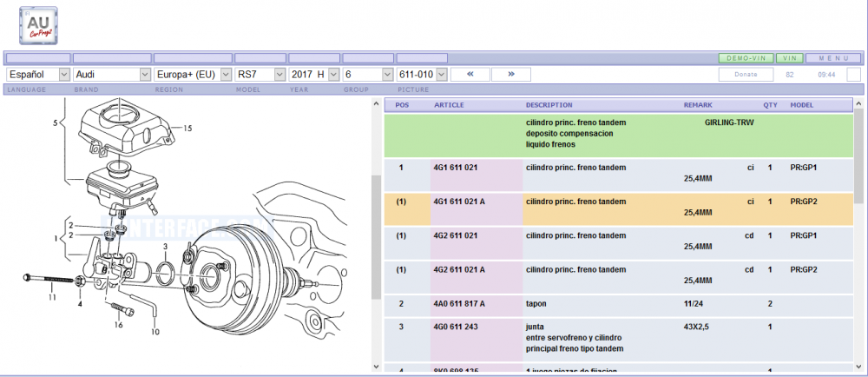This screenshot has height=377, width=868.
Task: Click the empty toolbar field above Brand
Action: (x=112, y=58)
